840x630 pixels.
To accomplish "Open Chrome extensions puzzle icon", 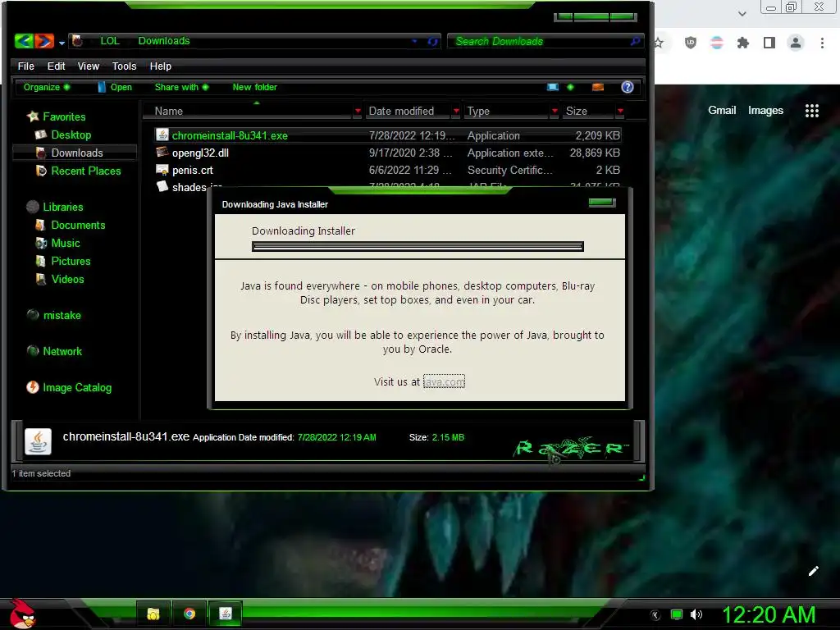I will 742,43.
